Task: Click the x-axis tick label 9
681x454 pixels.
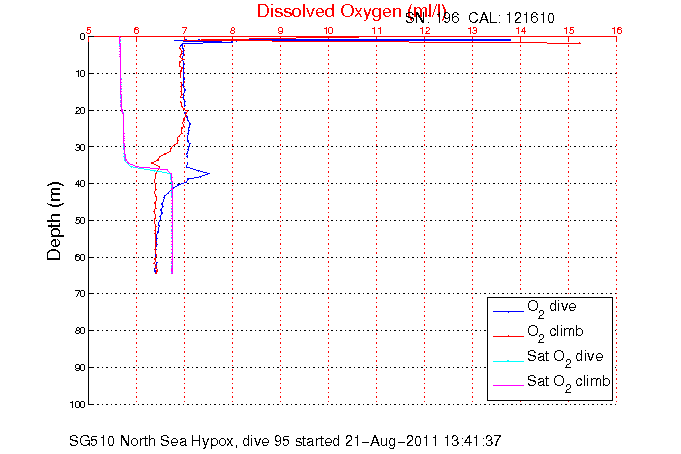Action: click(x=281, y=31)
